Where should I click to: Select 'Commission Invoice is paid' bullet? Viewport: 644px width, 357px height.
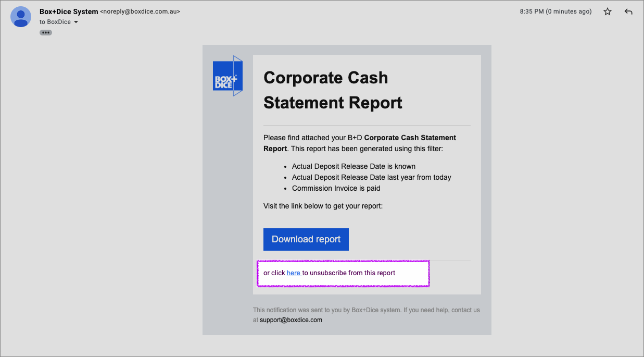pyautogui.click(x=336, y=188)
